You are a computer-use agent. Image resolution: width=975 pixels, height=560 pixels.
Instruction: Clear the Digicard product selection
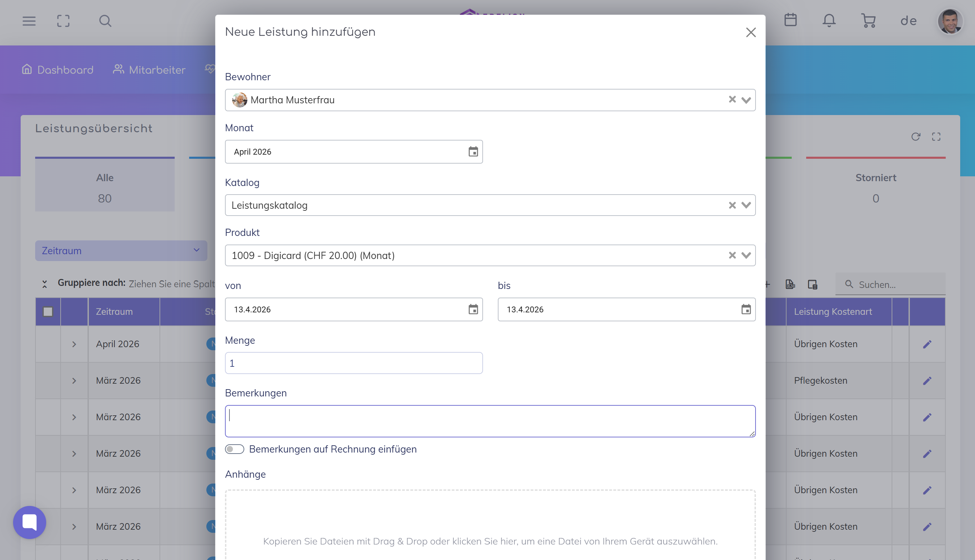[x=732, y=256]
